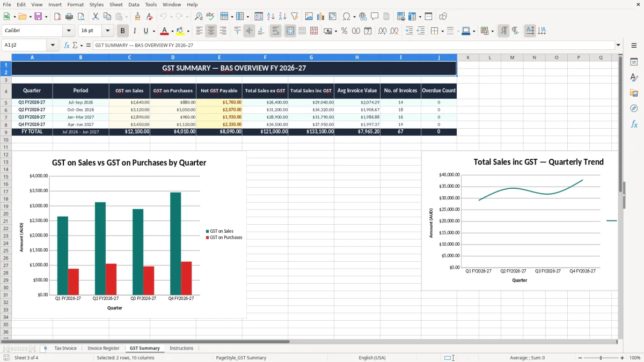Apply the yellow Background Color swatch
Image resolution: width=644 pixels, height=362 pixels.
180,31
